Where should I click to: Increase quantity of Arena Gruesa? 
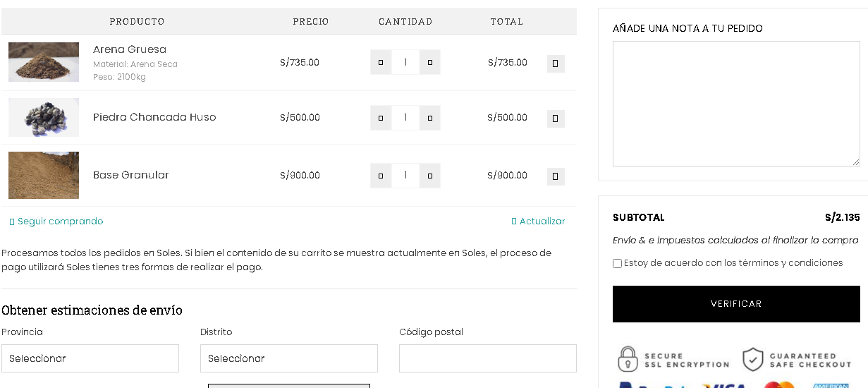430,62
